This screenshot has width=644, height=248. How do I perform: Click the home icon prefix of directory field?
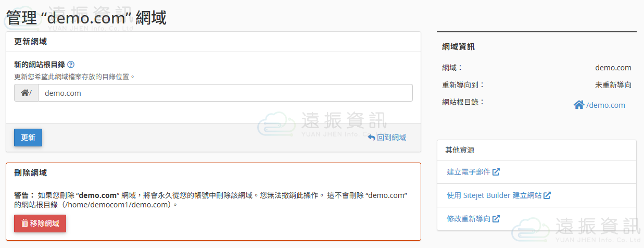pyautogui.click(x=25, y=93)
